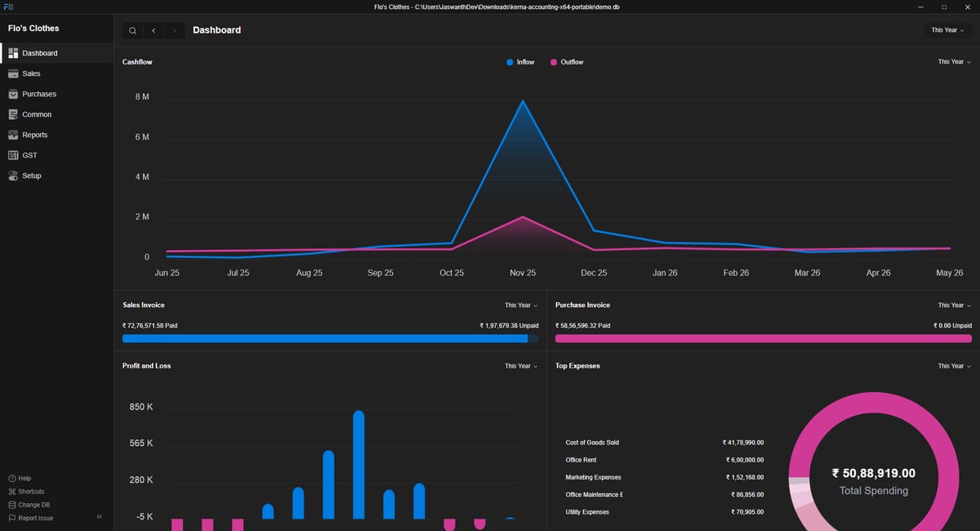Screen dimensions: 980x531
Task: Click the Office Rent expense row
Action: (x=664, y=460)
